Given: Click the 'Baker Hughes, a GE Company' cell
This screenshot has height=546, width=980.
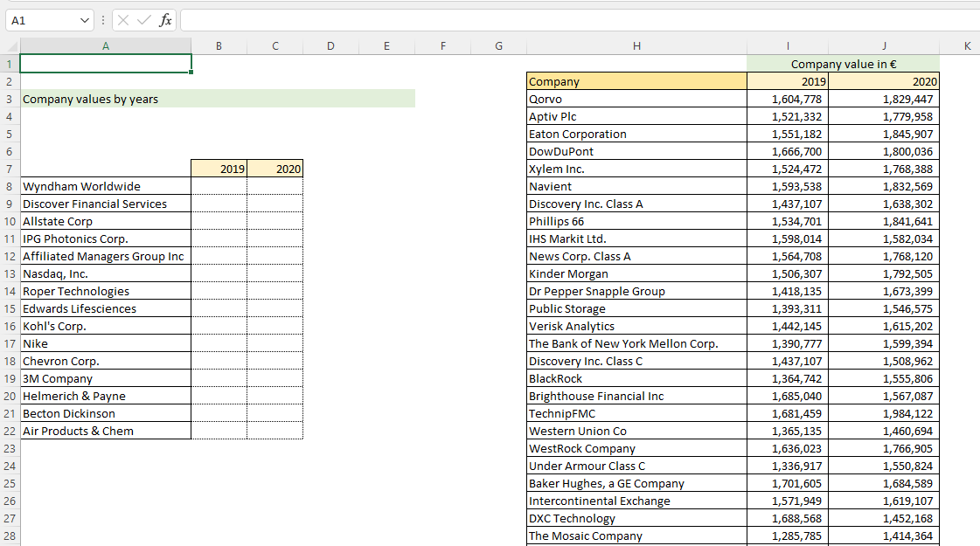Looking at the screenshot, I should pyautogui.click(x=636, y=484).
